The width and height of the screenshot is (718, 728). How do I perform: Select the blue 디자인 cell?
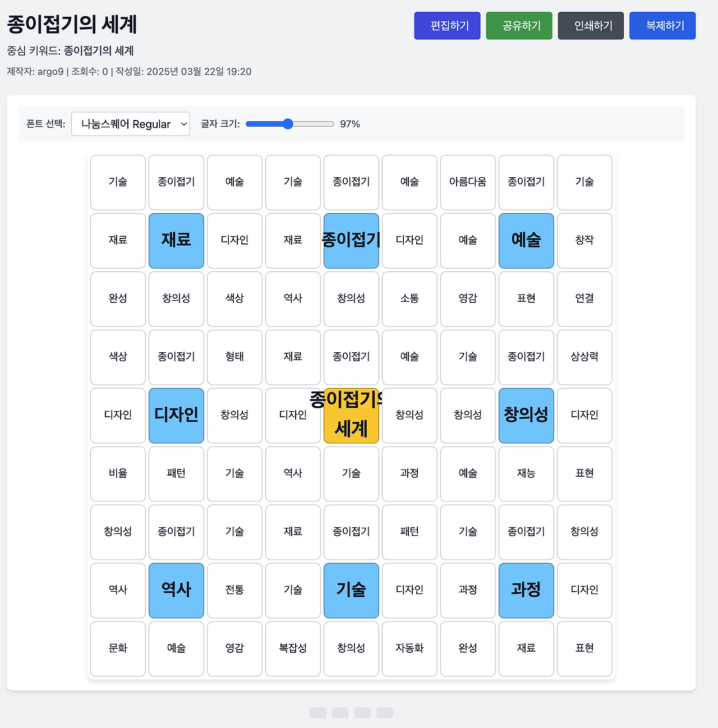pyautogui.click(x=176, y=416)
